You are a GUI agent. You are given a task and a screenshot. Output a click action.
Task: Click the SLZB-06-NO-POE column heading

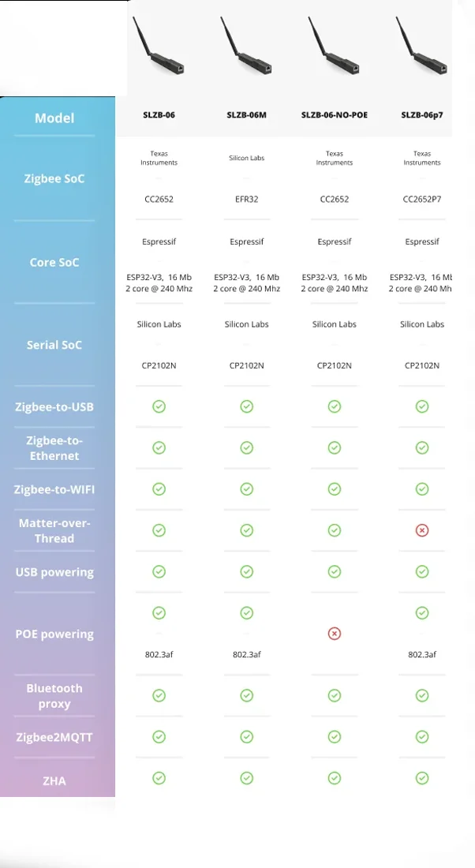[x=335, y=115]
